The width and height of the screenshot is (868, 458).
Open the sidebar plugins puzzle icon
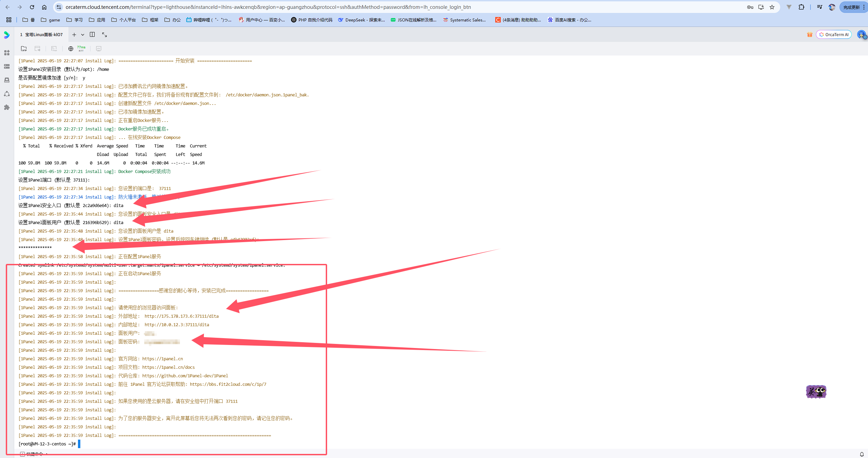(x=7, y=107)
